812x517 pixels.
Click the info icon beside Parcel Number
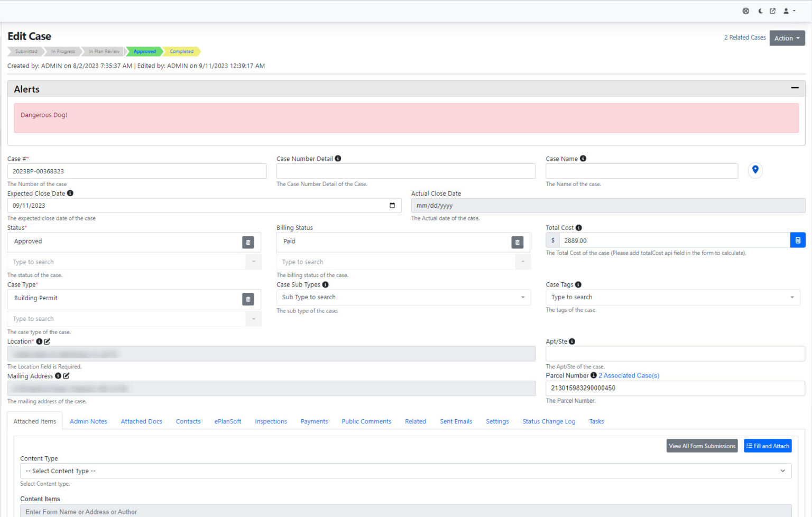click(593, 375)
